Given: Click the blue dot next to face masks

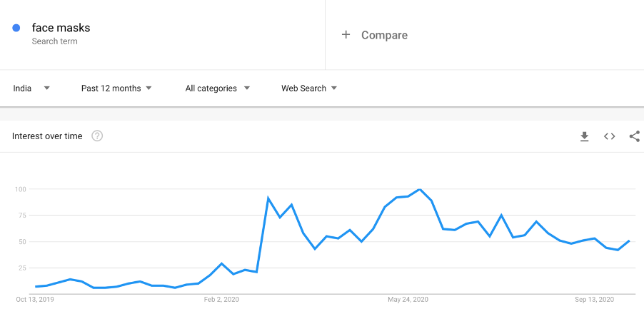Looking at the screenshot, I should point(16,28).
